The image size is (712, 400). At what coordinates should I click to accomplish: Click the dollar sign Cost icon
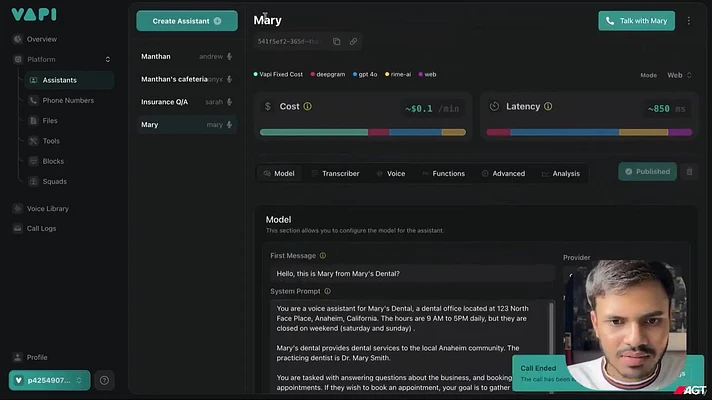coord(268,106)
